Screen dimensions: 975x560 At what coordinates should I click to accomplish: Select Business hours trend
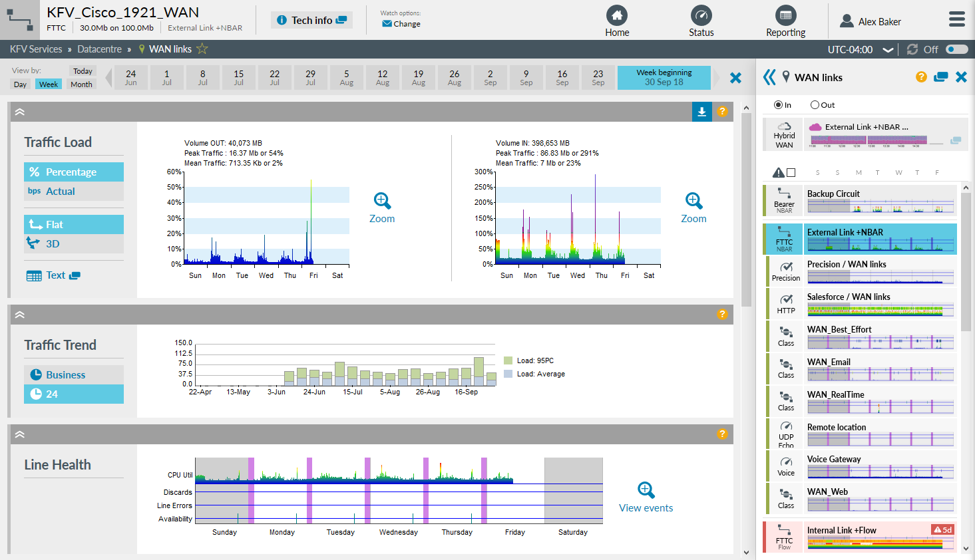coord(74,375)
